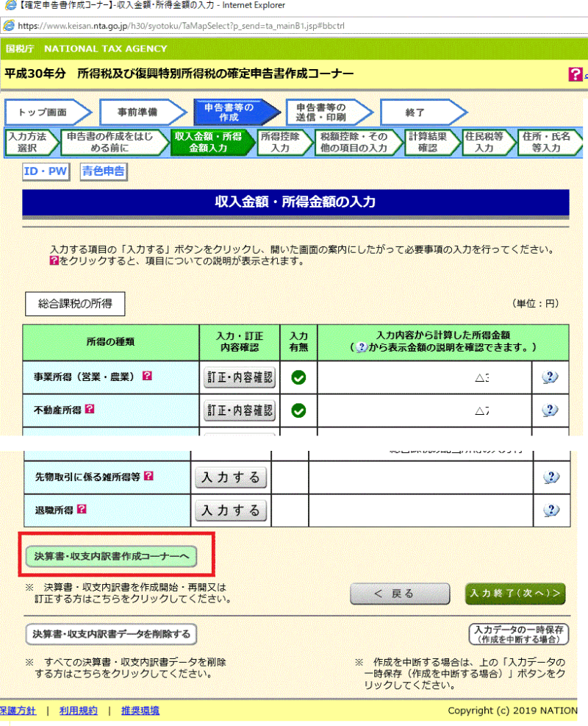Viewport: 588px width, 726px height.
Task: Click 入力する for 退職所得
Action: coord(231,510)
